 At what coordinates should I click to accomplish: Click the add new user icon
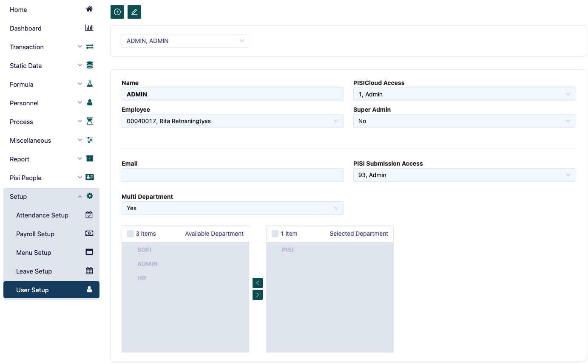click(117, 12)
